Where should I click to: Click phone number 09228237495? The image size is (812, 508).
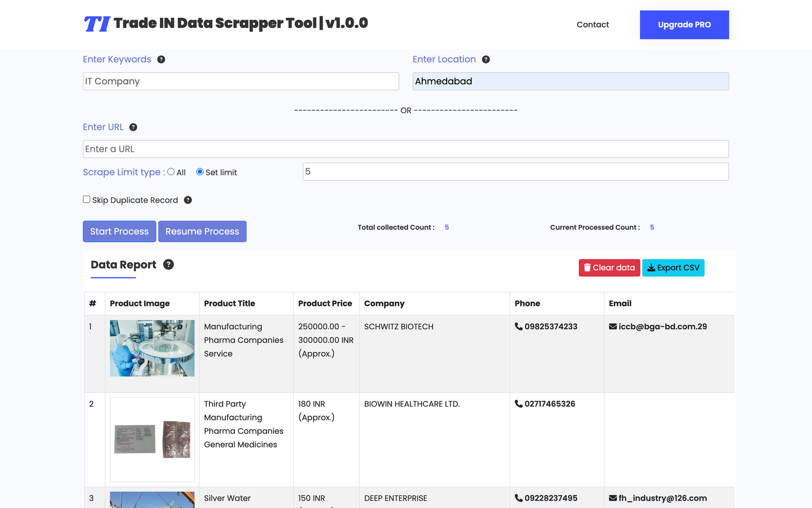551,498
